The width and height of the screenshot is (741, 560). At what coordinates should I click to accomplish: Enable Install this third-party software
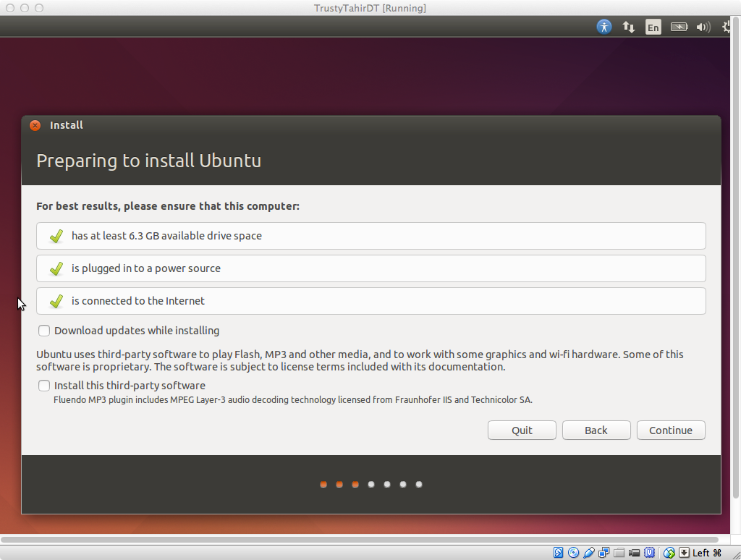click(x=44, y=386)
